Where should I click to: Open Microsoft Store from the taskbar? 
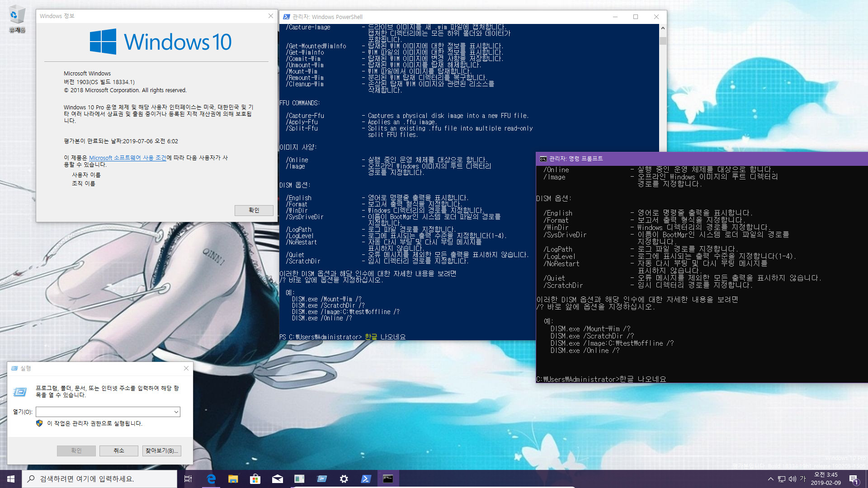pos(255,479)
